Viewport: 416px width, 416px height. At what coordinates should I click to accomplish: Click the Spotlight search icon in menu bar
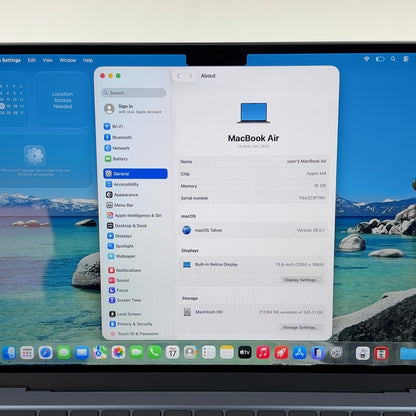[x=393, y=59]
